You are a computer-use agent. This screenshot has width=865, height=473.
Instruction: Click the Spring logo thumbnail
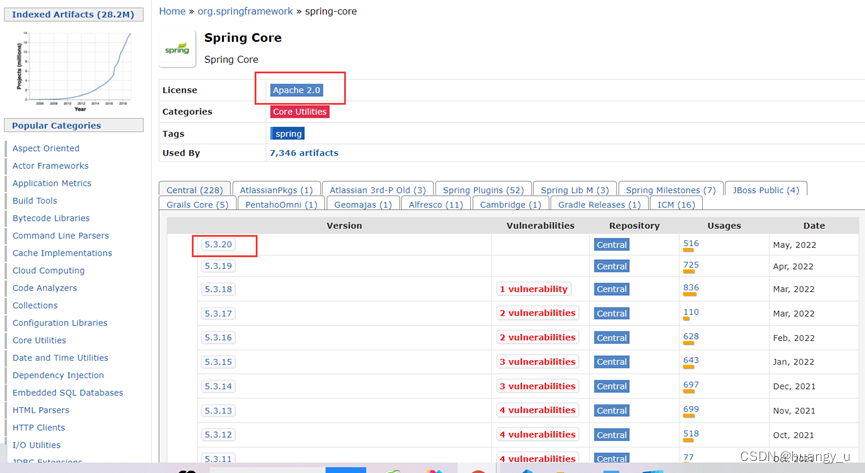pos(177,49)
